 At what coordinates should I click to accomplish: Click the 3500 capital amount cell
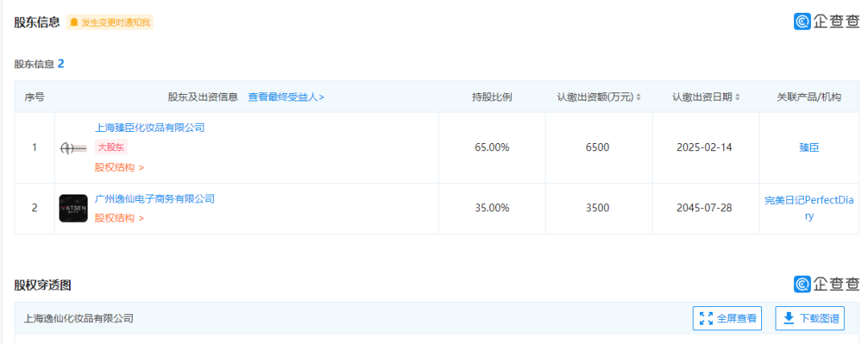coord(599,208)
